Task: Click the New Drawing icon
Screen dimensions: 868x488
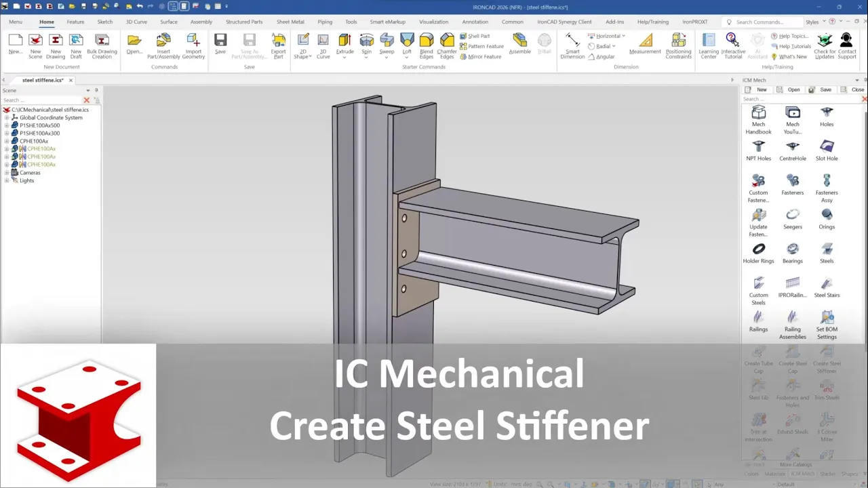Action: click(56, 41)
